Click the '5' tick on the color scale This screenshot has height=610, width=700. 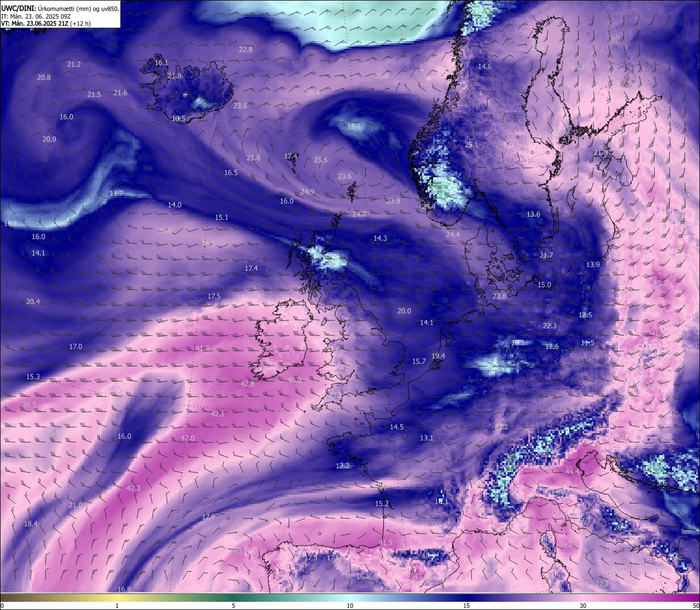click(234, 606)
